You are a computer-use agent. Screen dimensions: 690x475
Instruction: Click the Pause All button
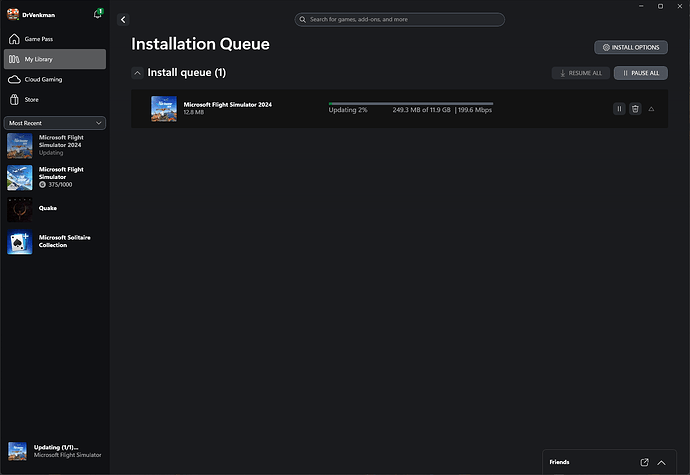641,73
